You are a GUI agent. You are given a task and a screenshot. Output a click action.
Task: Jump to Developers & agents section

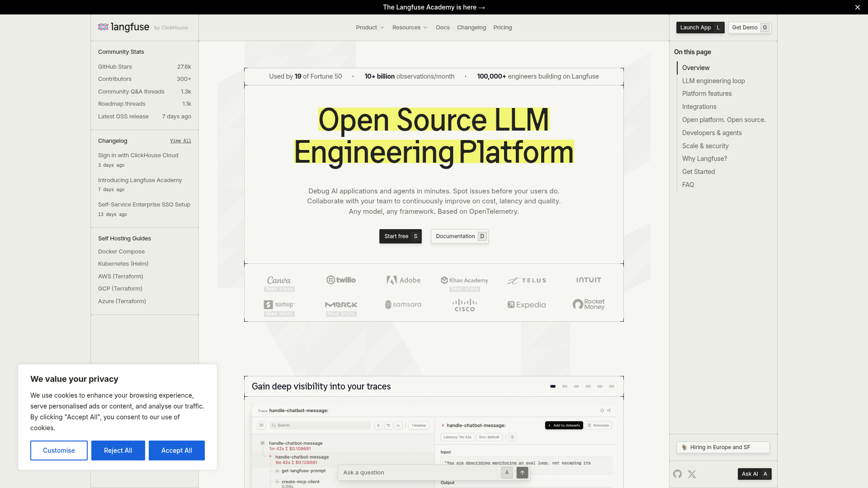tap(712, 133)
